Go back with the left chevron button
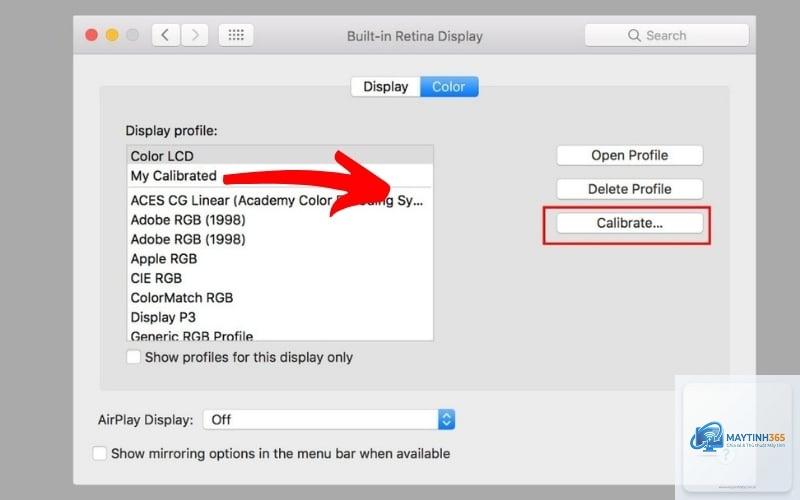 pos(165,35)
